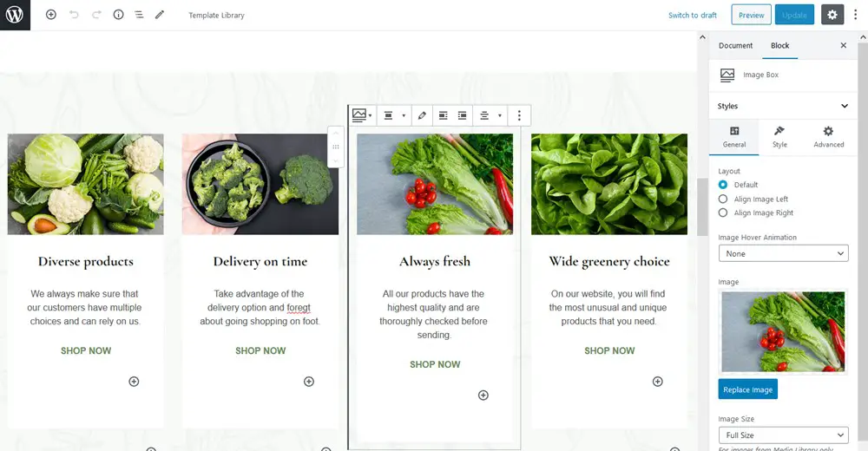Viewport: 868px width, 451px height.
Task: Click SHOP NOW under Wide greenery choice
Action: [609, 350]
